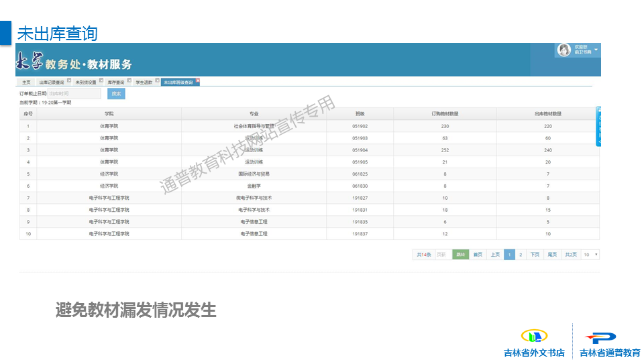
Task: Select class cell 051905
Action: (x=360, y=162)
